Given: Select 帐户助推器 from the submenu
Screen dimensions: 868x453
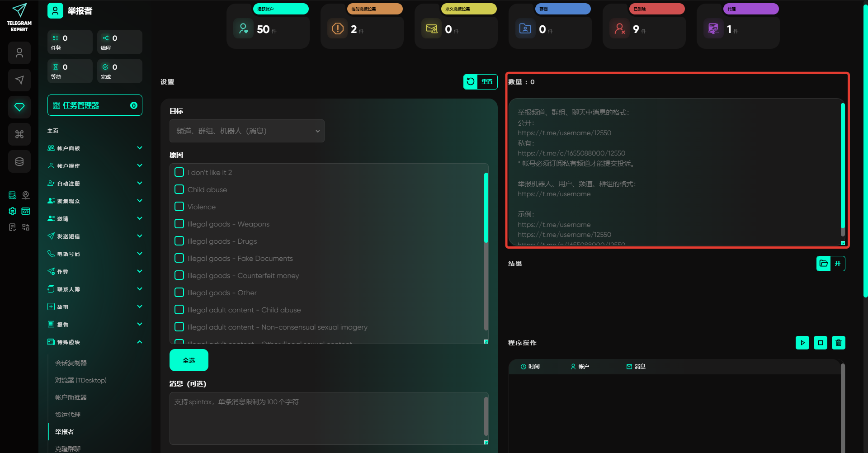Looking at the screenshot, I should (71, 397).
